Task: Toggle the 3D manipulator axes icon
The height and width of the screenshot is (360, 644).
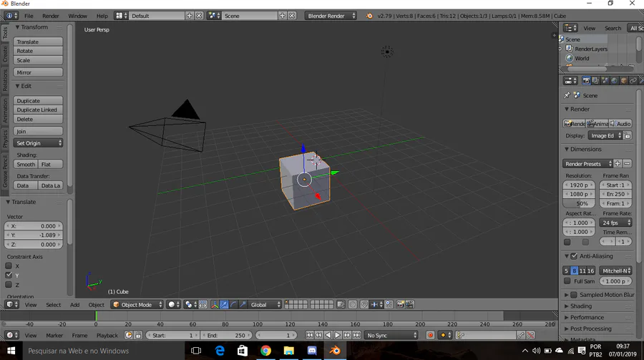Action: pyautogui.click(x=215, y=304)
